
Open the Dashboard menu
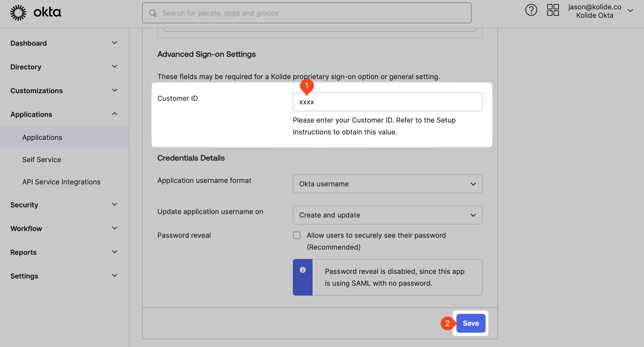(x=28, y=43)
